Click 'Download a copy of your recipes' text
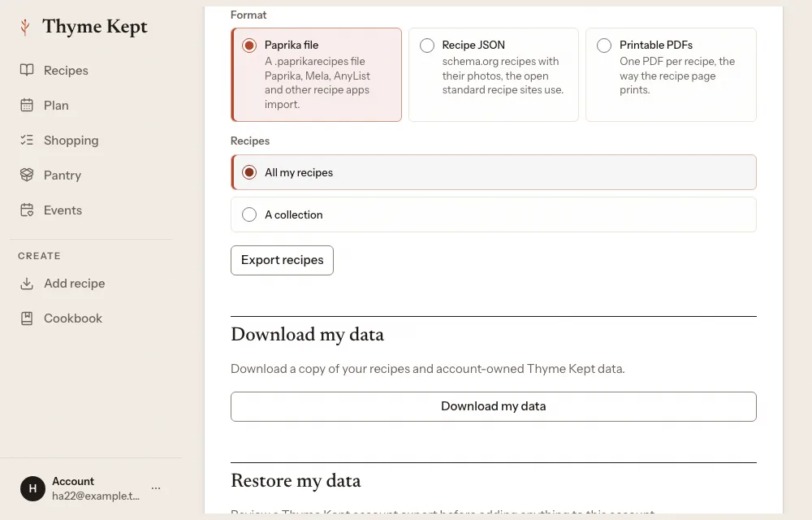Image resolution: width=812 pixels, height=520 pixels. pos(428,369)
